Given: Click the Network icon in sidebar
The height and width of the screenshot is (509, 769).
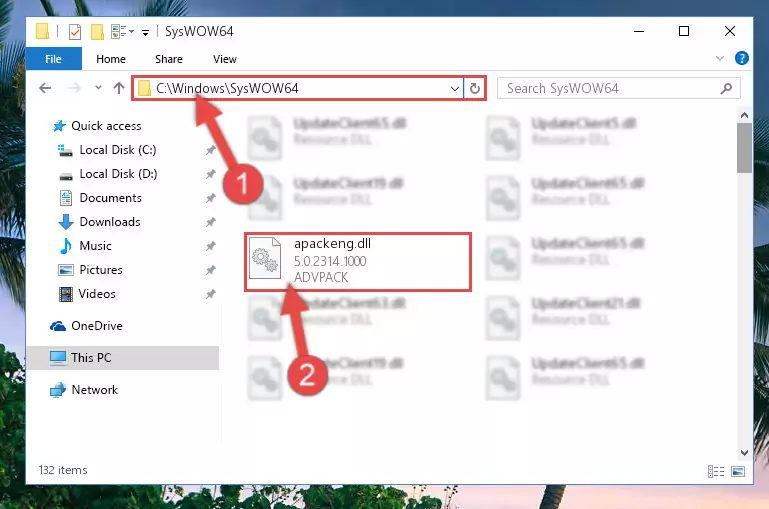Looking at the screenshot, I should (x=58, y=390).
